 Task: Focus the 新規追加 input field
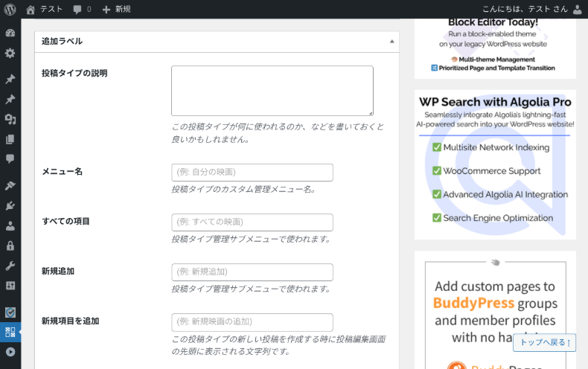pyautogui.click(x=252, y=272)
